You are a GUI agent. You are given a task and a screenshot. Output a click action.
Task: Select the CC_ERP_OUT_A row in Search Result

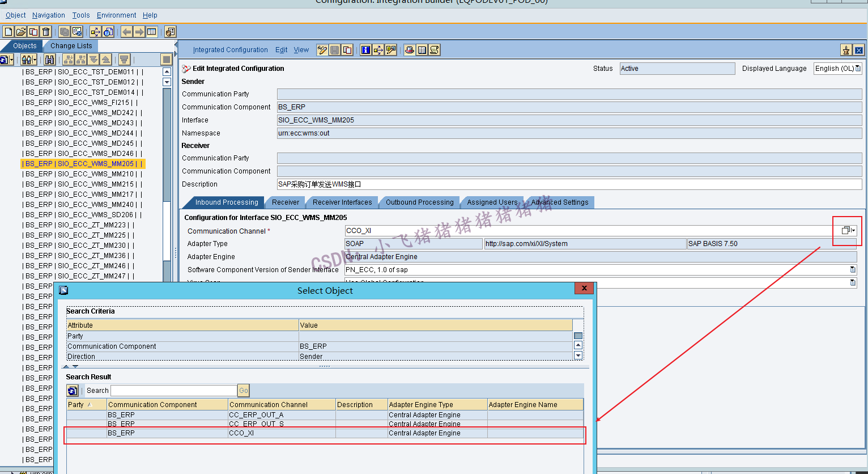click(x=325, y=415)
